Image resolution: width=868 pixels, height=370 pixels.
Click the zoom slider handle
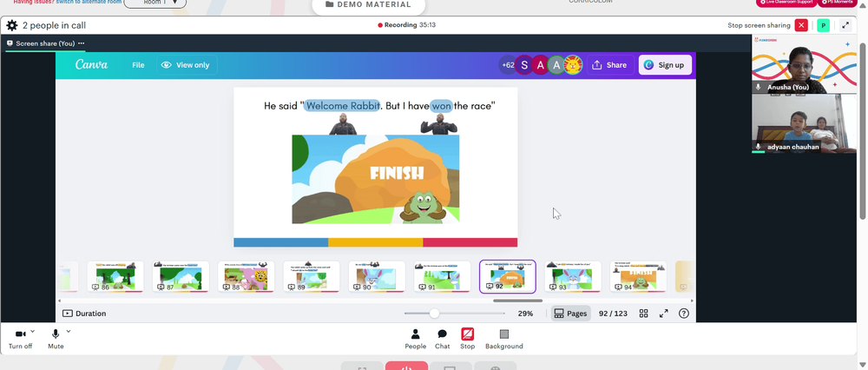[x=435, y=314]
